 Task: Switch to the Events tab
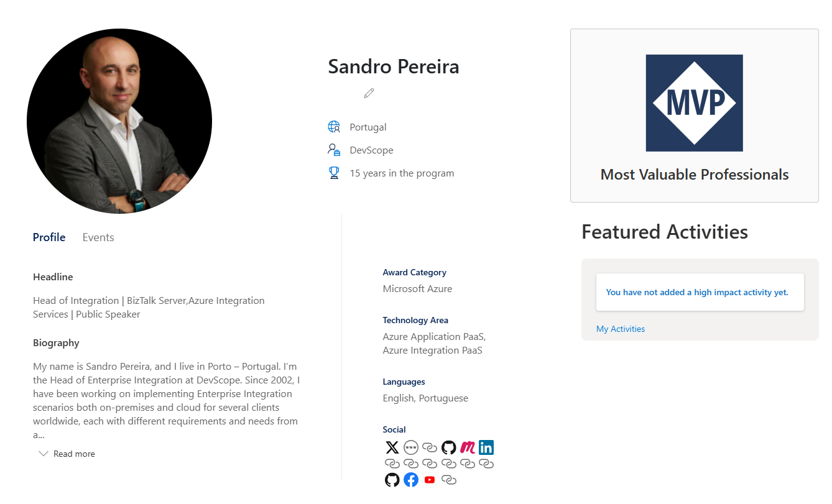click(98, 237)
